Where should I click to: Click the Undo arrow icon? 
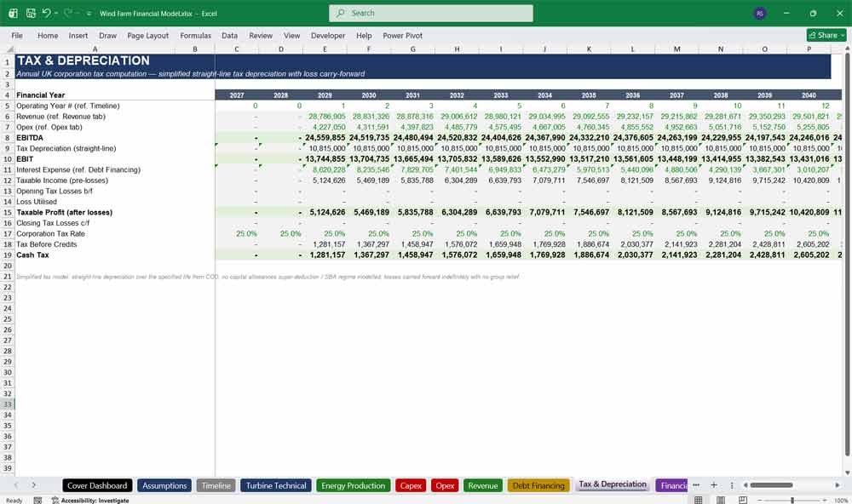[46, 13]
